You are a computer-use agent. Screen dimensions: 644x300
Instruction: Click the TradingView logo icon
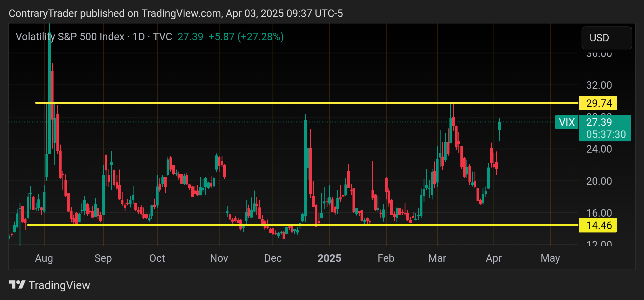(17, 285)
